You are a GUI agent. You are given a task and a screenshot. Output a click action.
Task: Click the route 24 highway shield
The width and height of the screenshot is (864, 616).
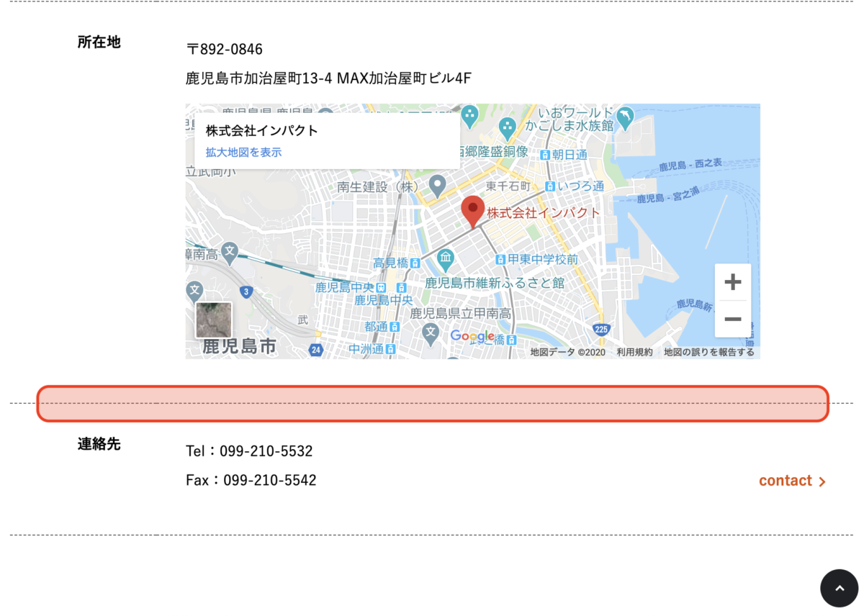point(316,350)
